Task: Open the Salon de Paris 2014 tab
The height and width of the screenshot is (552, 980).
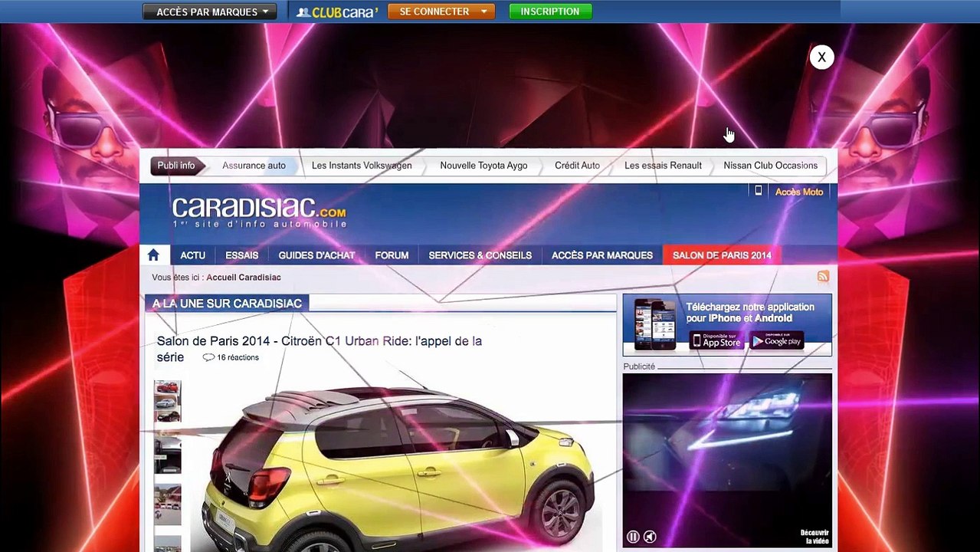Action: 722,255
